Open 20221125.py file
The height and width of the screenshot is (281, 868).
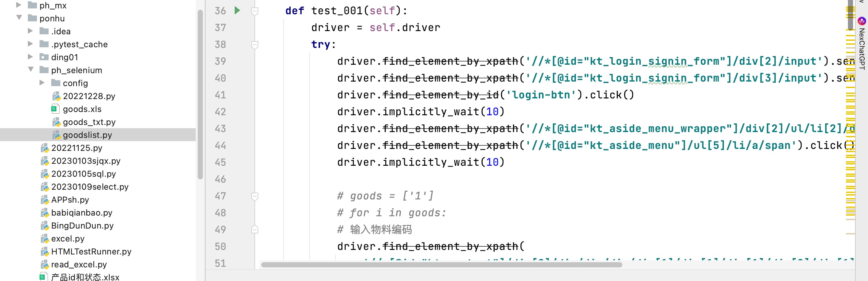[76, 148]
